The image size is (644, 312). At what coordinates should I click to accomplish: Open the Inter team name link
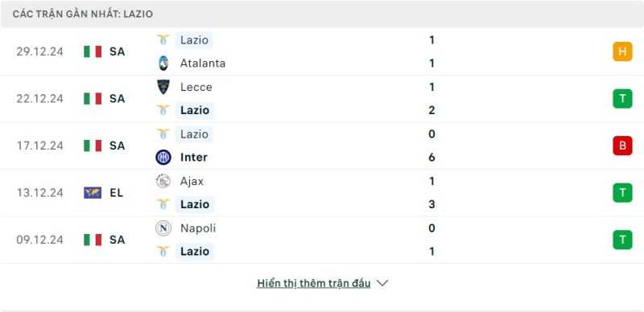coord(194,158)
